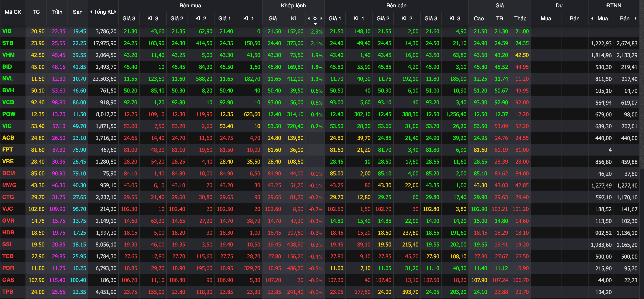Open the PDR stock symbol
This screenshot has width=644, height=299.
click(8, 268)
